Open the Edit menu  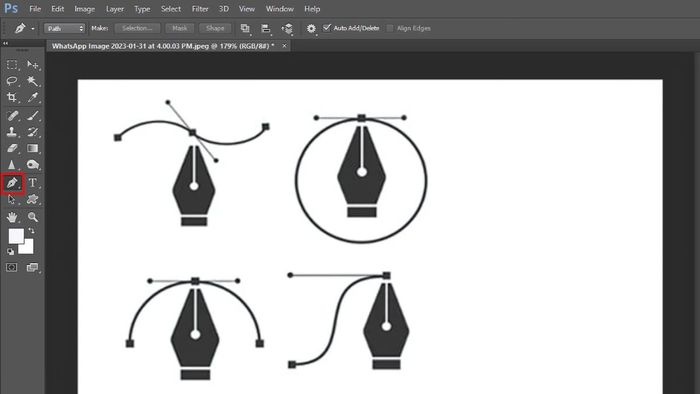tap(58, 8)
